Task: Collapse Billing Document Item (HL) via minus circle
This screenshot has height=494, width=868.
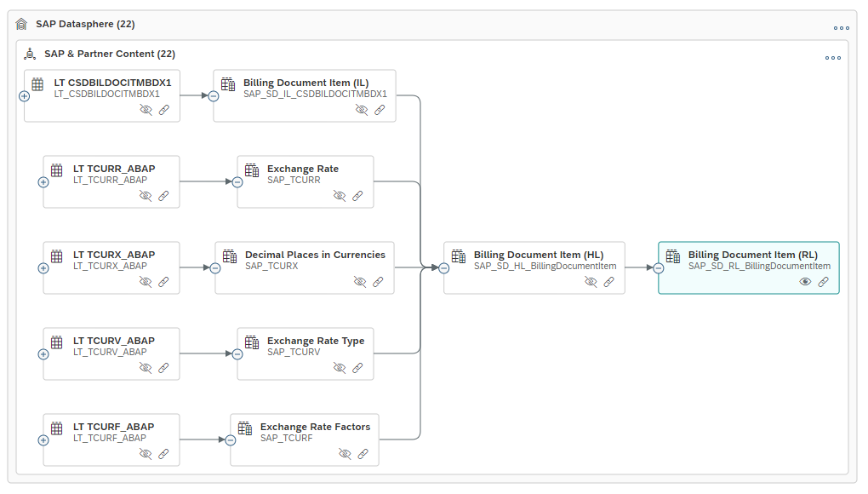Action: pos(443,267)
